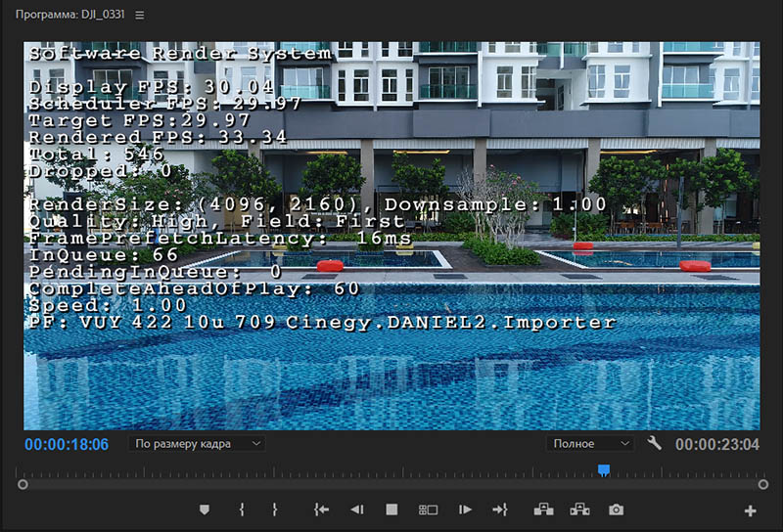Click the current timecode 00:00:18:06
Screen dimensions: 783x532
(67, 444)
